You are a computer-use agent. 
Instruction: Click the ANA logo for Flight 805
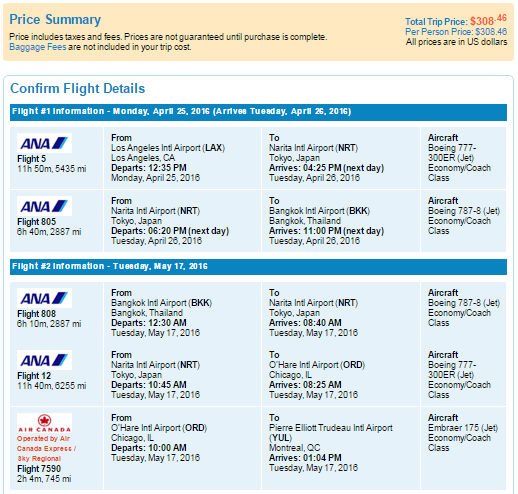coord(44,206)
